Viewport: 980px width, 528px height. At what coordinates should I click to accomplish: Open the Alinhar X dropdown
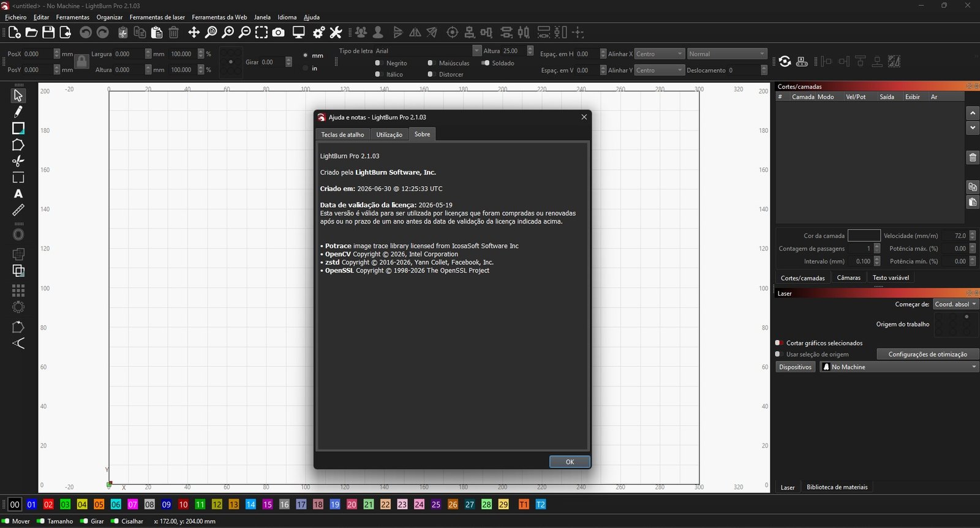tap(659, 54)
